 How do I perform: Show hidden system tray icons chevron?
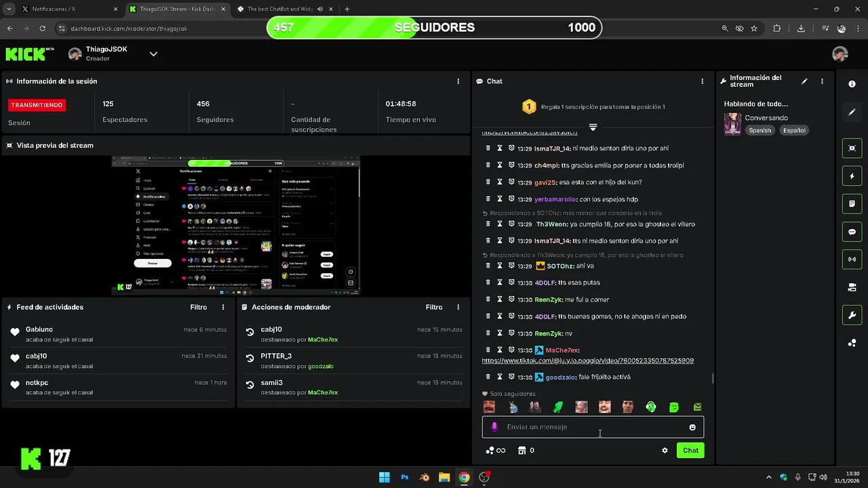769,477
